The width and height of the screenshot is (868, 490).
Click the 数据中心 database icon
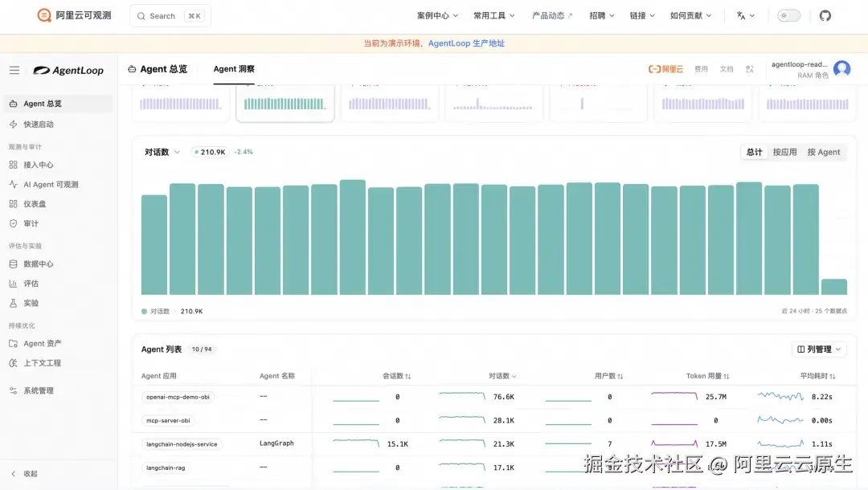click(14, 263)
